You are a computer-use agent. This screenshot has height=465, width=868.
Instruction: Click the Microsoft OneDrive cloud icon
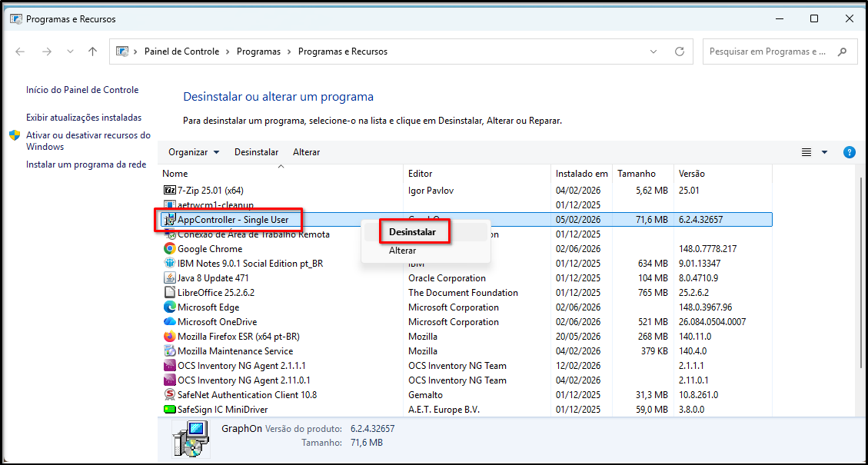pos(170,321)
